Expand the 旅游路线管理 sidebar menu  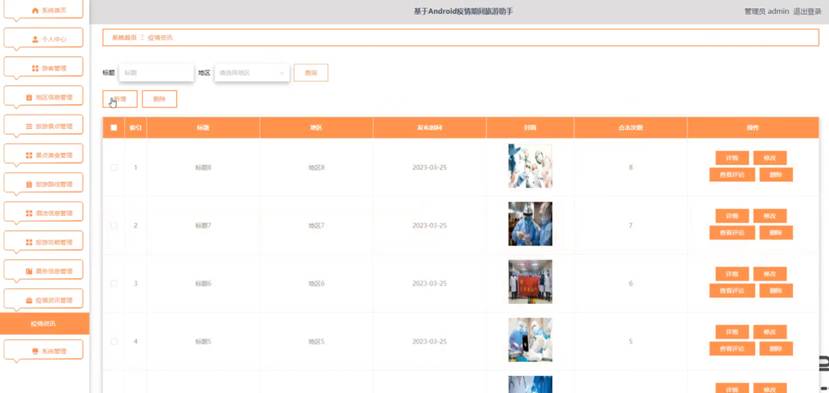[43, 184]
